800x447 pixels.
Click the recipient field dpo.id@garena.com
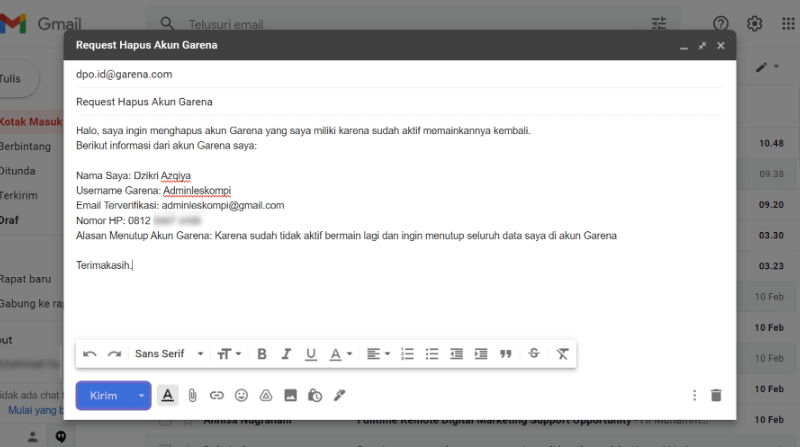399,74
